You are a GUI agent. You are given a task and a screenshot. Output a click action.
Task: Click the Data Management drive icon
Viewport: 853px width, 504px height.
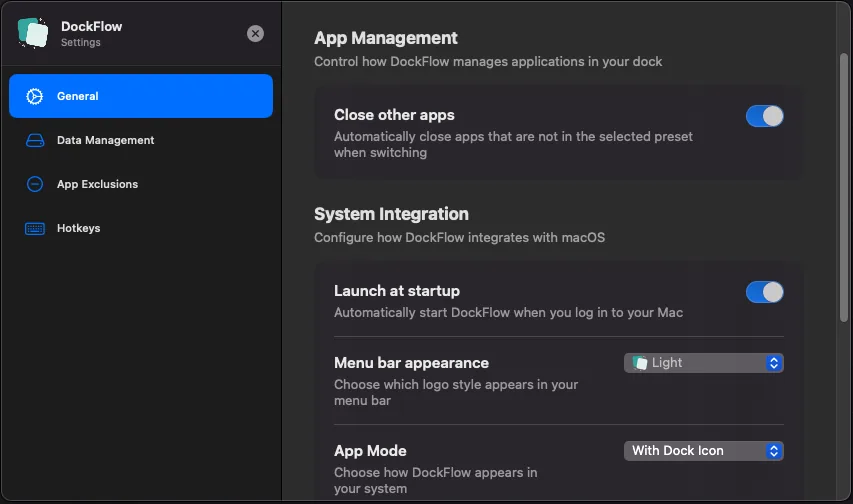click(35, 140)
